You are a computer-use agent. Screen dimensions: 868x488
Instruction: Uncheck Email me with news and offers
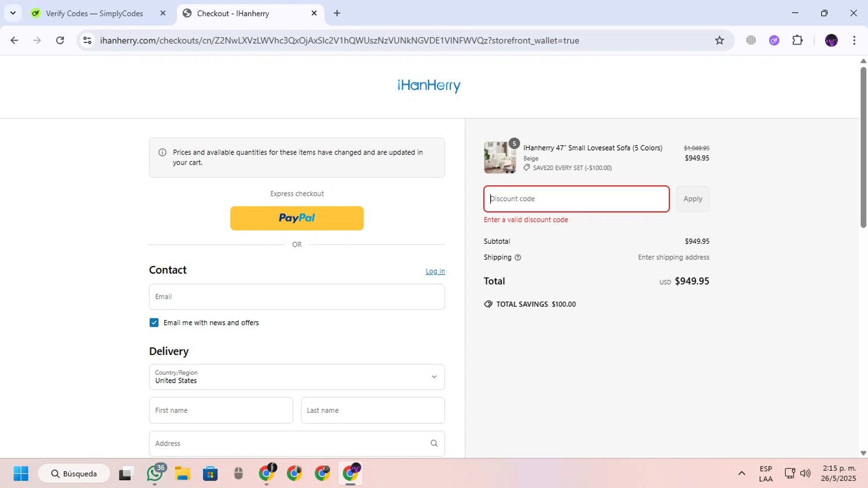tap(154, 322)
